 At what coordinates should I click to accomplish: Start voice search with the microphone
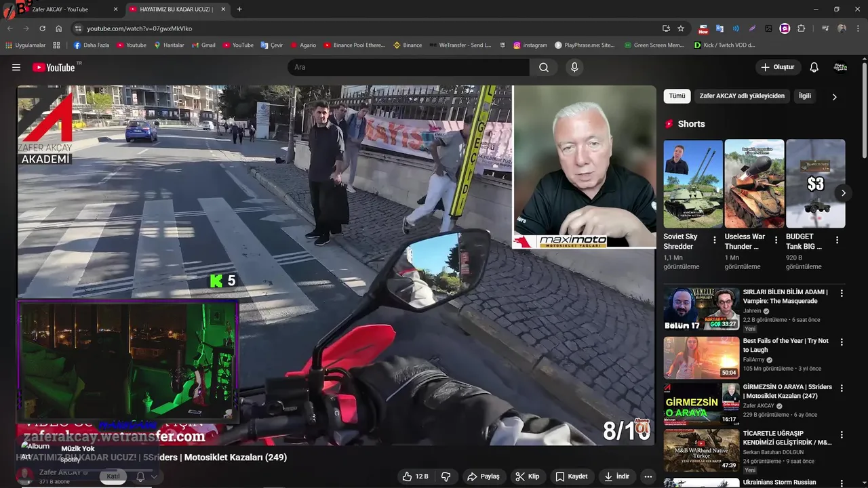[x=574, y=67]
